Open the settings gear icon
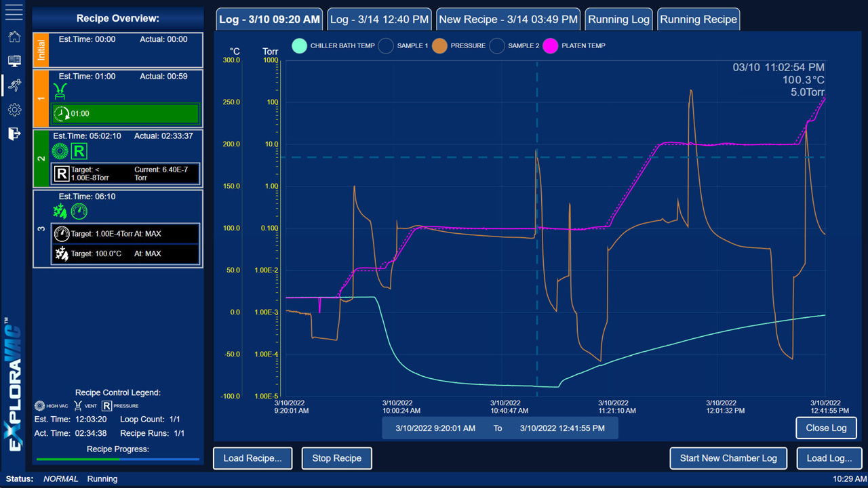 click(14, 109)
